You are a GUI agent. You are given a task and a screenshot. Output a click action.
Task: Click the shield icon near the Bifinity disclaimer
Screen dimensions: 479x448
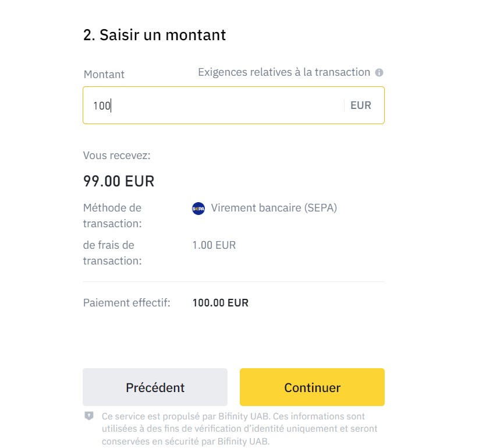[x=88, y=416]
